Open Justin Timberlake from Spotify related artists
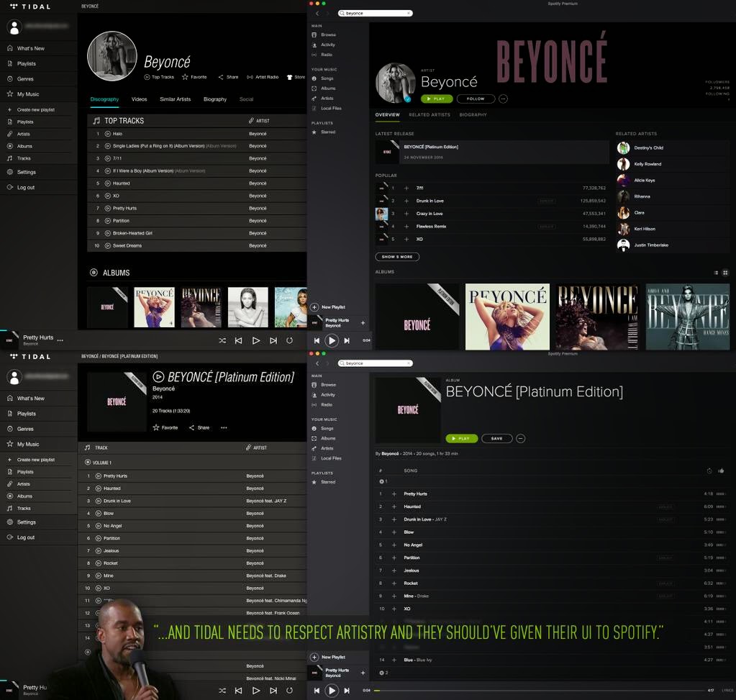The image size is (736, 700). (673, 245)
